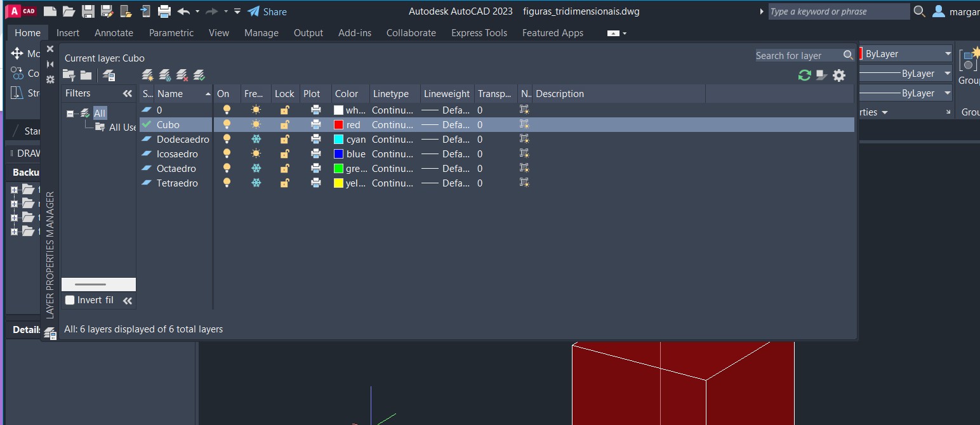Click new viewport freeze icon for Tetraedro

tap(524, 183)
